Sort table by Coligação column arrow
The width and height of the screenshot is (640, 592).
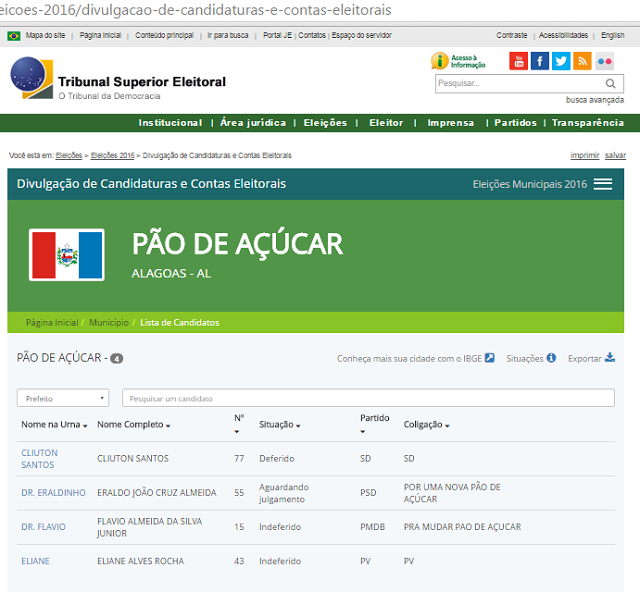pyautogui.click(x=447, y=426)
